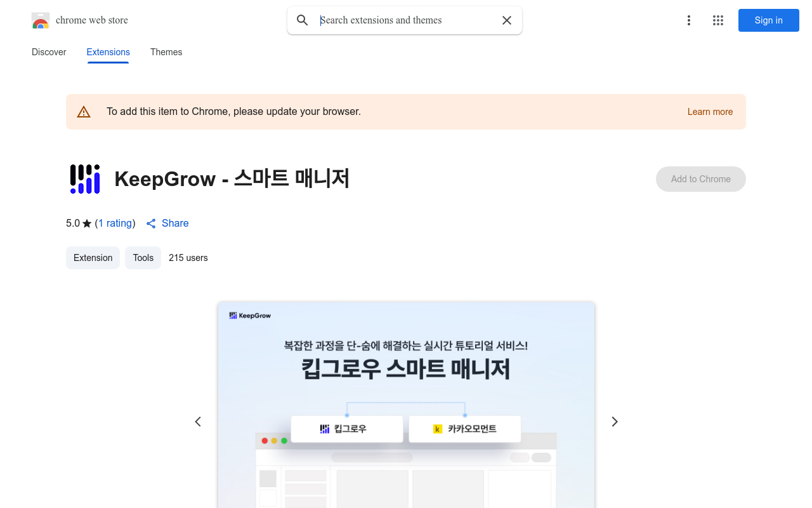
Task: Click the Sign in button
Action: coord(769,20)
